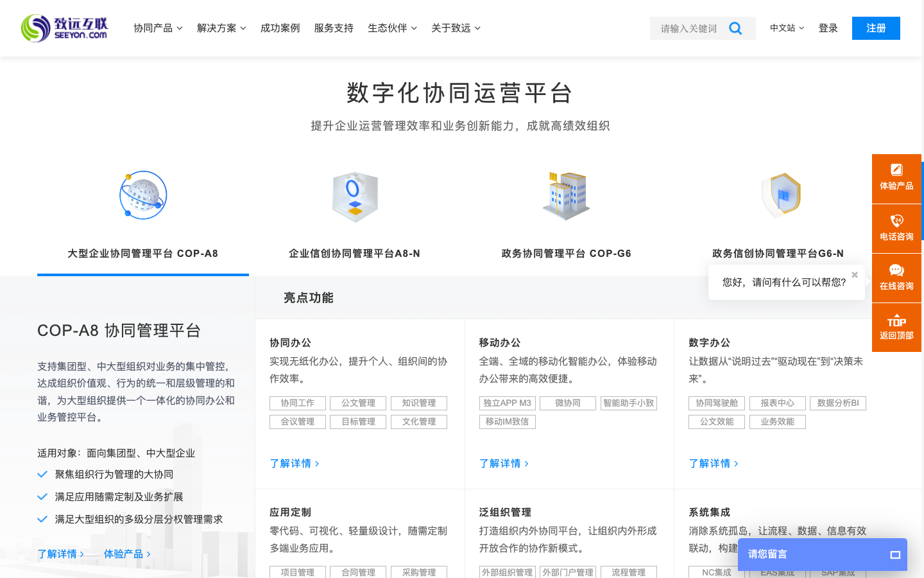Select the 成功案例 menu item

click(x=280, y=28)
